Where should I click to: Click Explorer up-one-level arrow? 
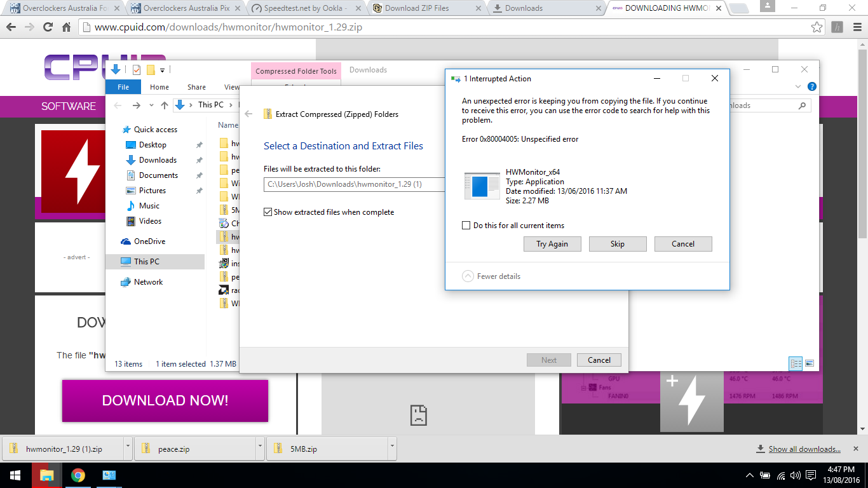pyautogui.click(x=165, y=105)
